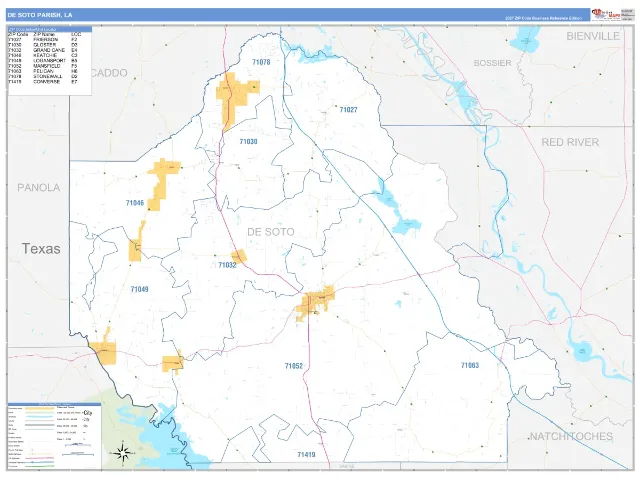The height and width of the screenshot is (480, 640).
Task: Select ZIP code label 71032 on map
Action: (x=227, y=265)
